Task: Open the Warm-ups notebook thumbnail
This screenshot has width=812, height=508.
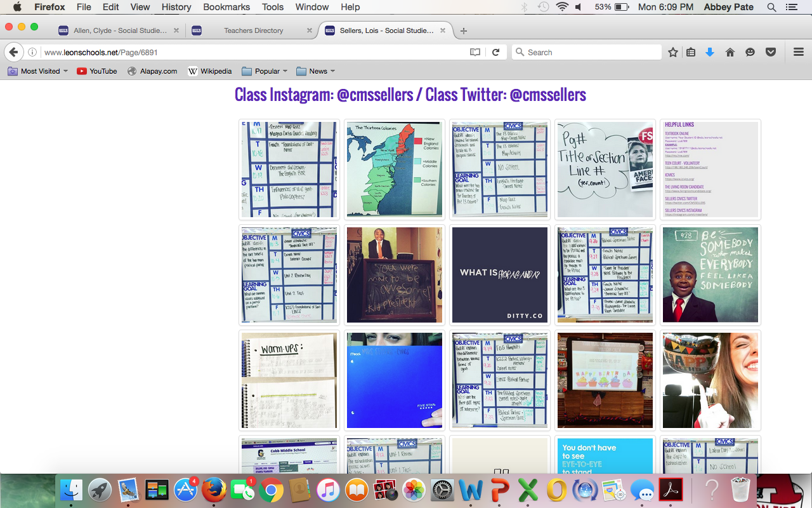Action: [x=289, y=380]
